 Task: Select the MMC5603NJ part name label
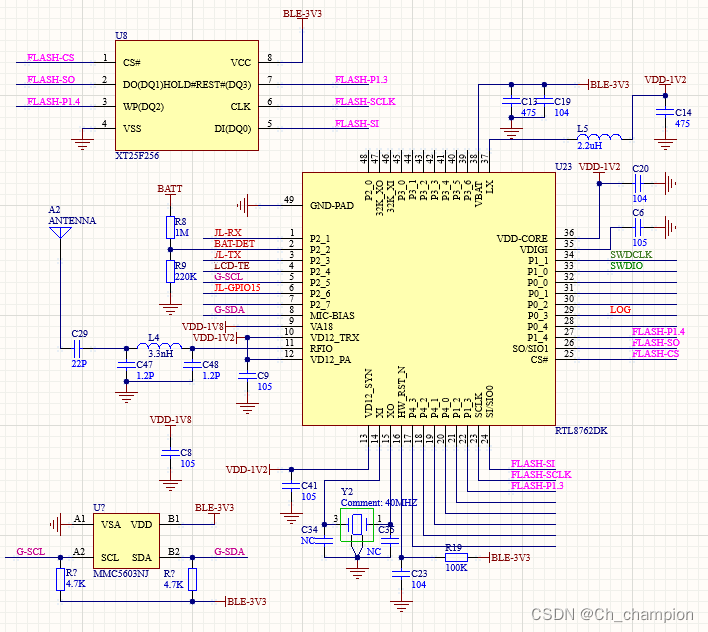pyautogui.click(x=121, y=574)
